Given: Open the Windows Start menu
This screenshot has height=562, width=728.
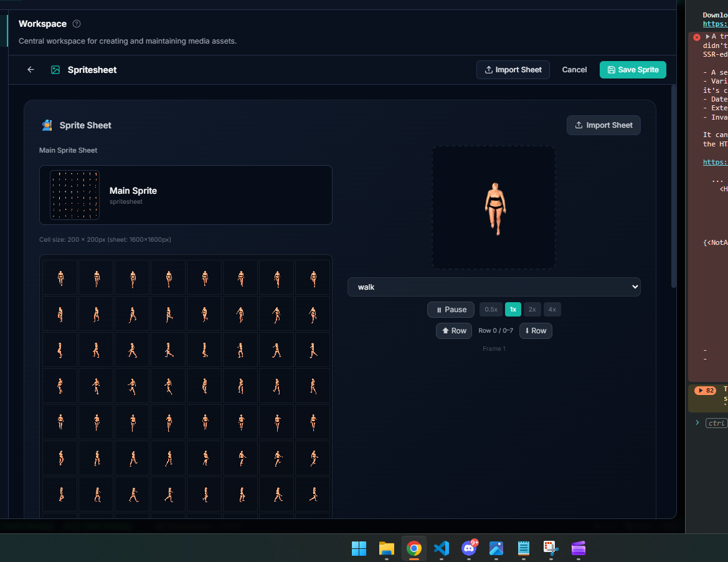Looking at the screenshot, I should pos(359,548).
